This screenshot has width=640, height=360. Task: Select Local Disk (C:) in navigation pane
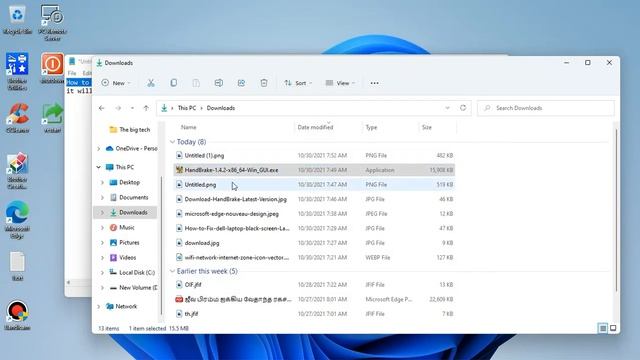(132, 273)
